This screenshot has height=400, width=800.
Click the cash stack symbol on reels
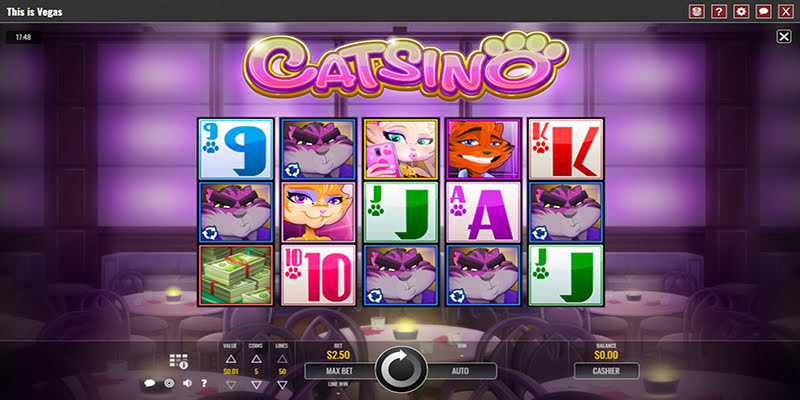[236, 275]
